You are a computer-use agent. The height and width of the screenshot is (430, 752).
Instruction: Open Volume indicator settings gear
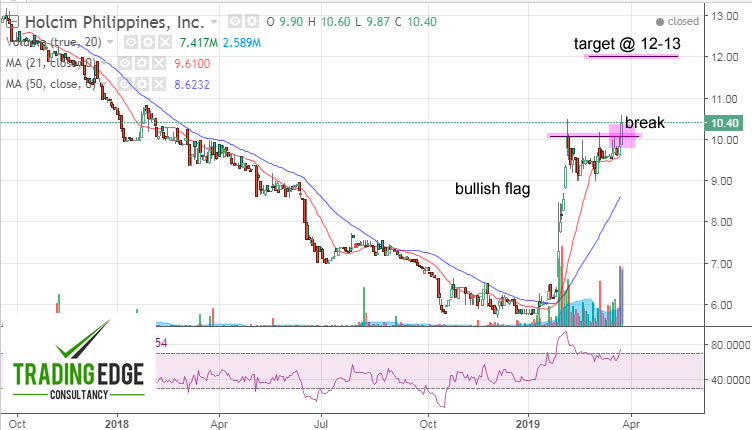(148, 43)
